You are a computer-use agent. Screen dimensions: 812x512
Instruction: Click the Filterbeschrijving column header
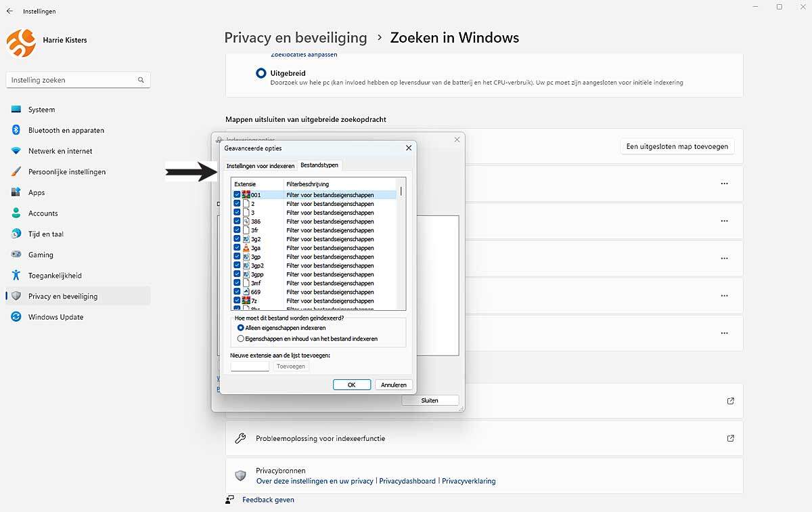click(x=340, y=184)
